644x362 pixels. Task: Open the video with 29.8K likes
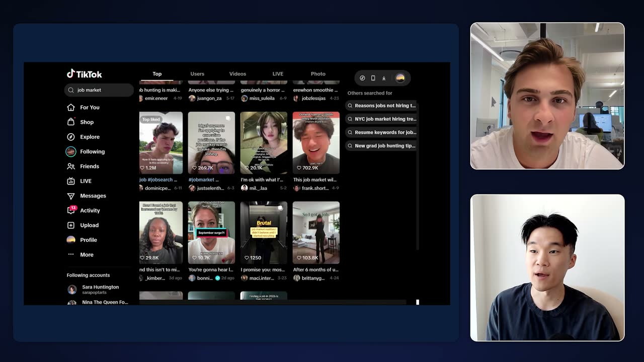click(x=161, y=233)
